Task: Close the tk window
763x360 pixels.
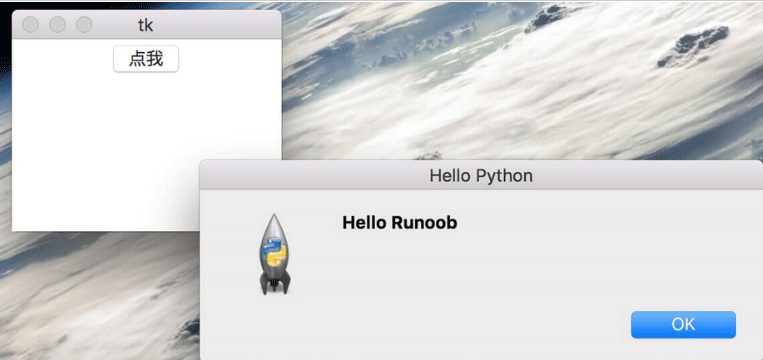Action: pyautogui.click(x=31, y=25)
